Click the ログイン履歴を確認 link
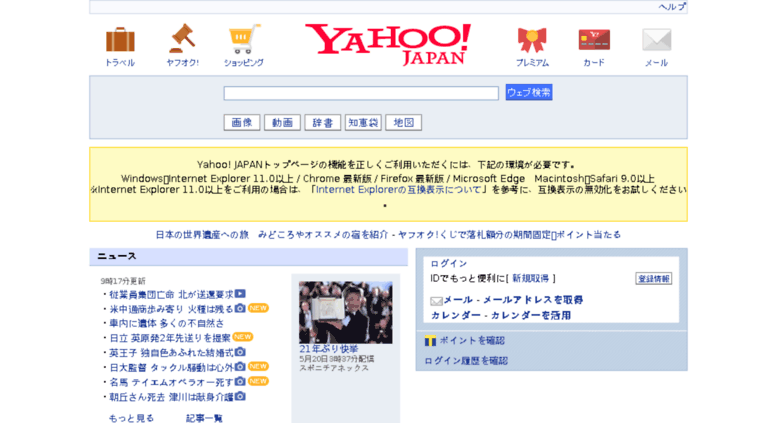The width and height of the screenshot is (777, 423). pyautogui.click(x=466, y=361)
